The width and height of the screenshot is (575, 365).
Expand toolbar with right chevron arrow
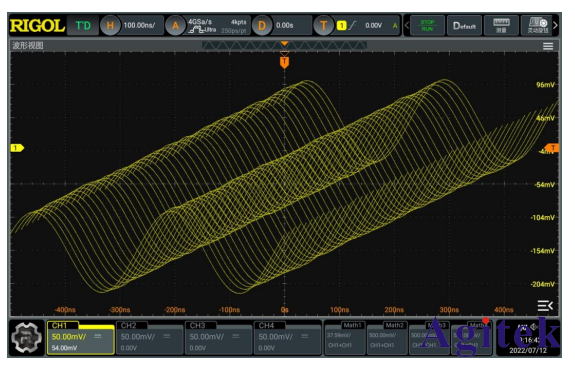556,26
